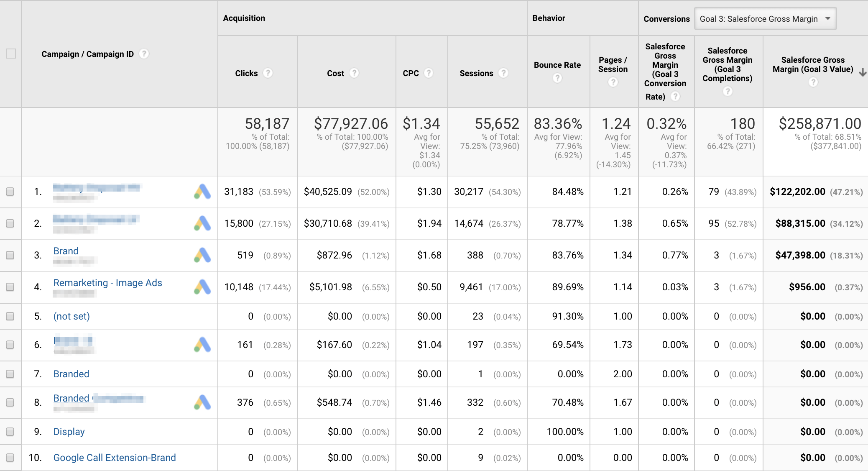Sort by the Clicks column header
The width and height of the screenshot is (868, 471).
pyautogui.click(x=246, y=73)
